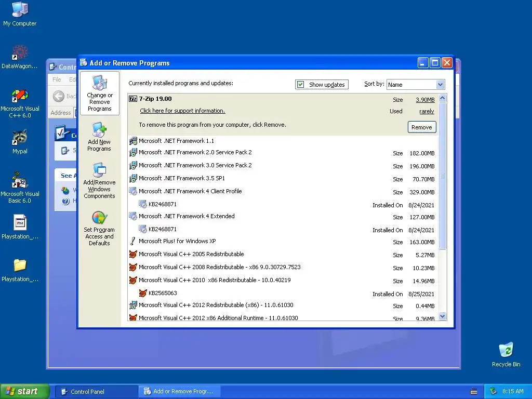Click the .NET Framework 1.1 icon
The image size is (532, 399).
pos(133,141)
